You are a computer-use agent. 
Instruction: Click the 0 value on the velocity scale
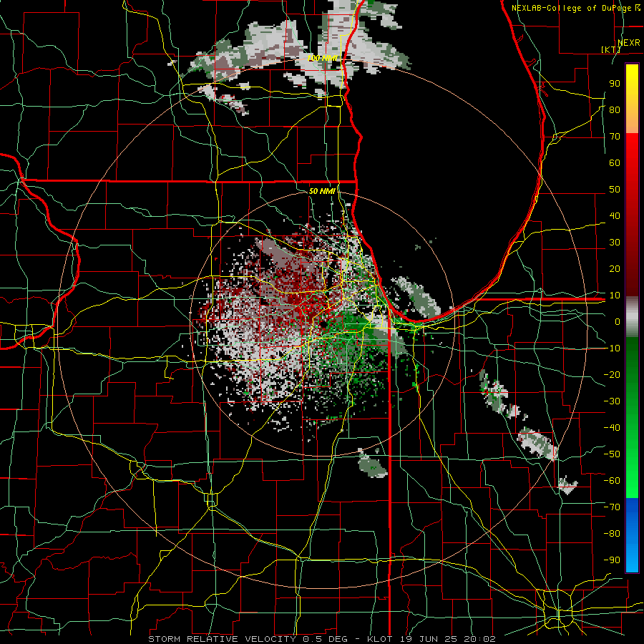pyautogui.click(x=618, y=321)
